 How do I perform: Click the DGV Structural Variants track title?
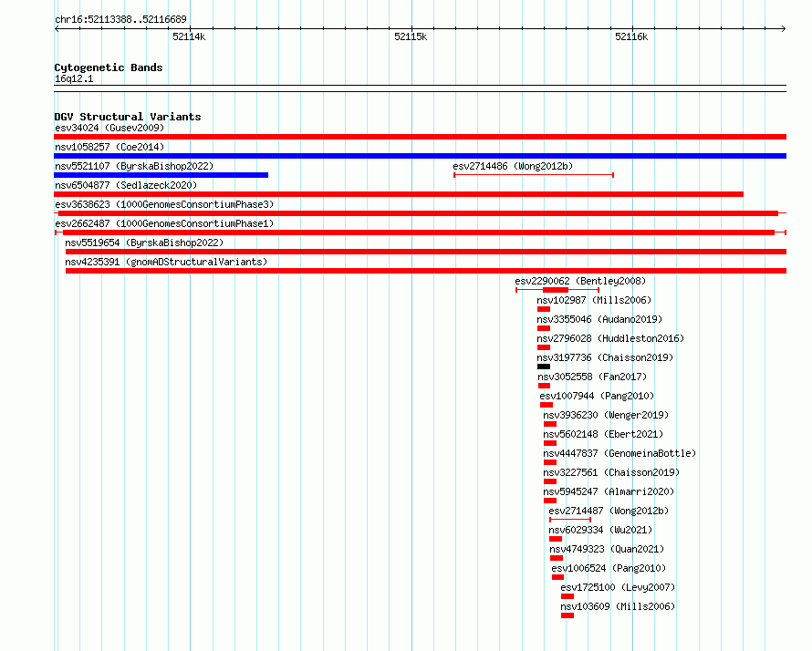(x=128, y=117)
